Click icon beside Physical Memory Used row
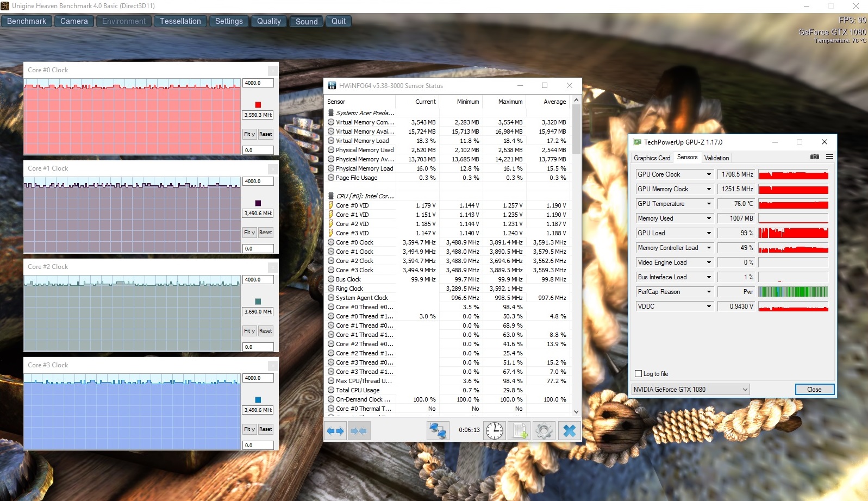 pos(331,150)
